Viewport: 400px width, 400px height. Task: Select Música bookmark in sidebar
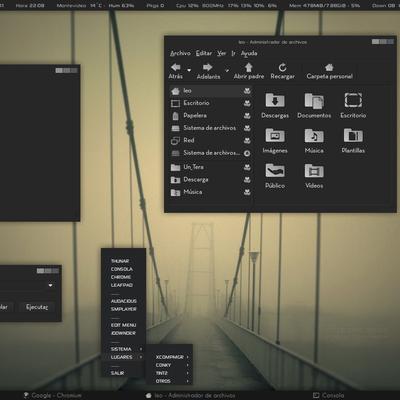click(x=211, y=192)
